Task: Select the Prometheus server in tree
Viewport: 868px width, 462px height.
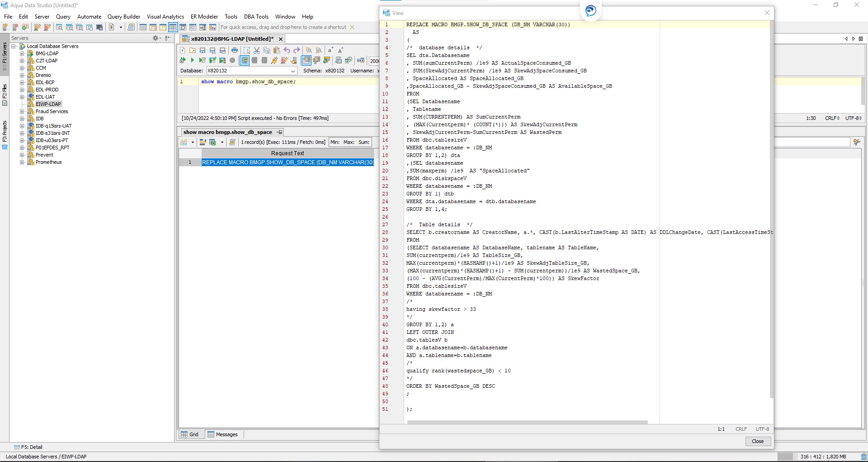Action: click(48, 162)
